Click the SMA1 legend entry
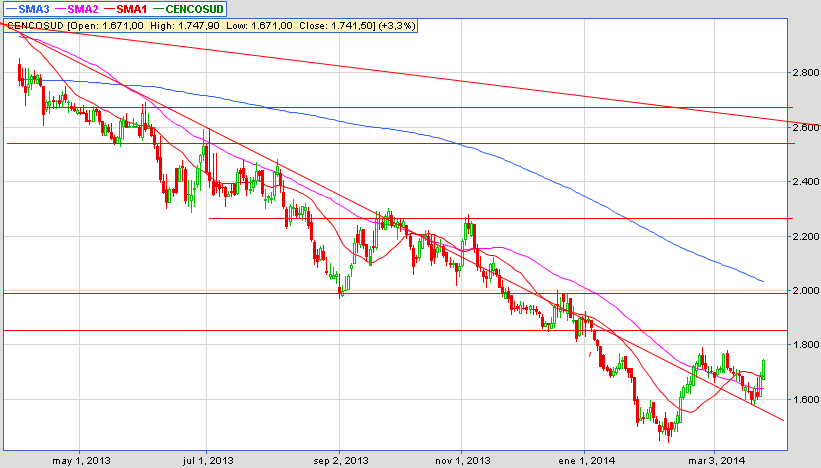The height and width of the screenshot is (468, 821). [x=126, y=9]
